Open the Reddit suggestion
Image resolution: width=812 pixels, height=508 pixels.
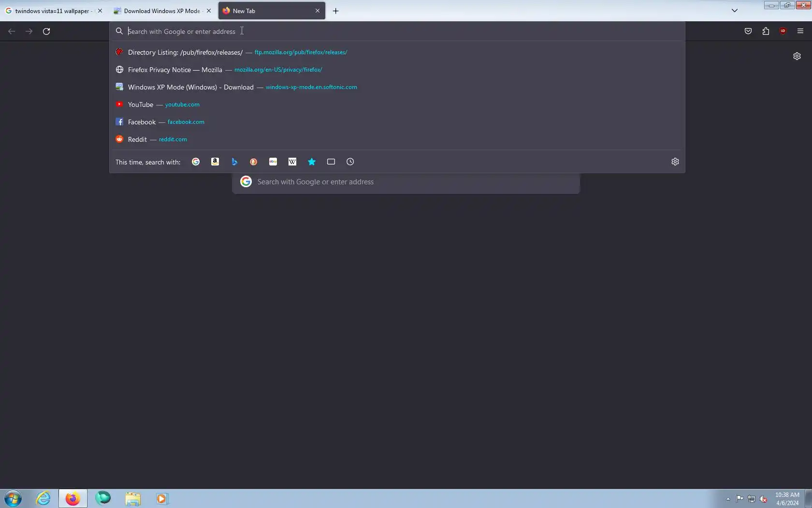pos(397,139)
